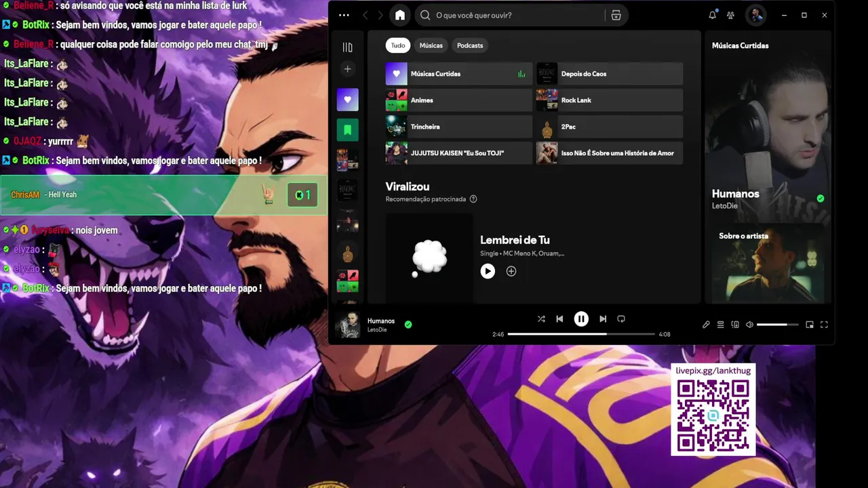Open Músicas Curtidas shortcut card
The width and height of the screenshot is (868, 488).
click(459, 74)
